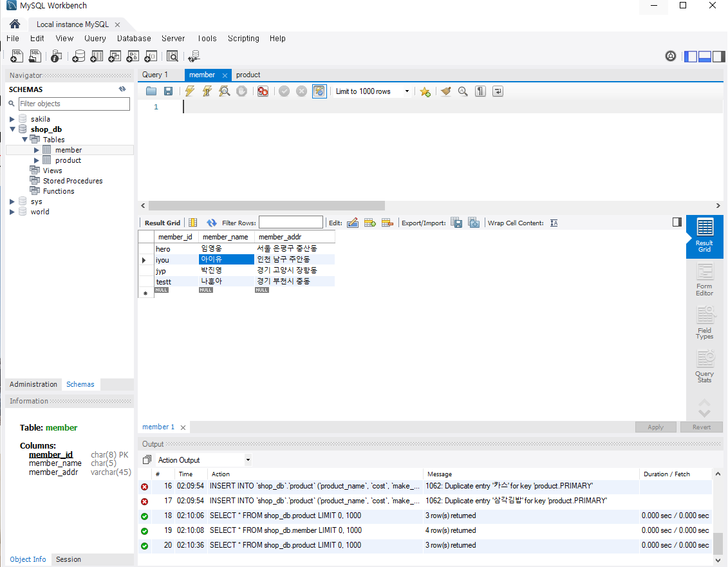728x567 pixels.
Task: Click the Filter objects search field
Action: [74, 104]
